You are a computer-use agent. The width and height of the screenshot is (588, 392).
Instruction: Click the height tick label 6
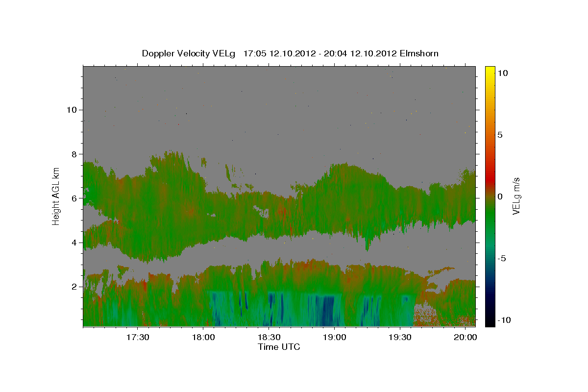point(74,198)
